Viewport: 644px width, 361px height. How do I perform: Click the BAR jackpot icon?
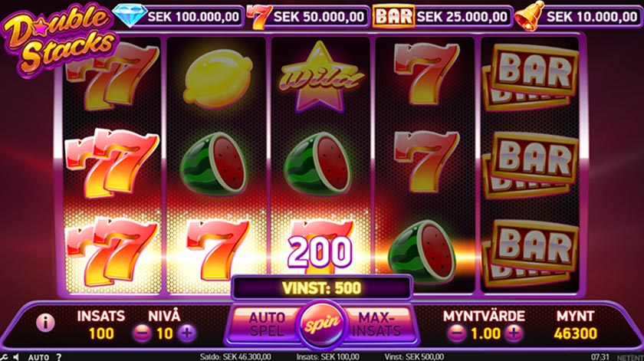tap(393, 16)
